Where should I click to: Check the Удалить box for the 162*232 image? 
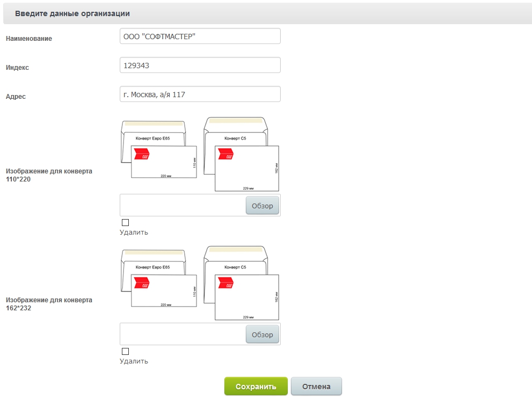pos(126,351)
